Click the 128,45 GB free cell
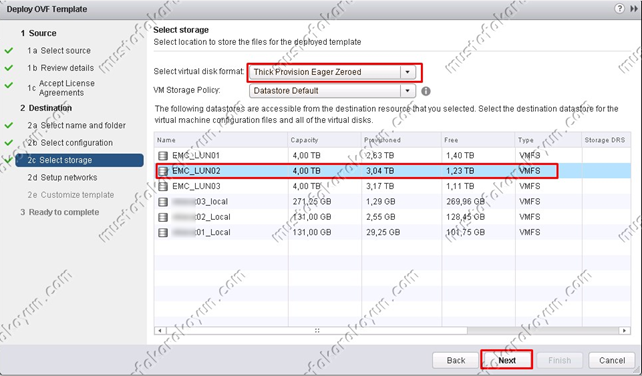642x376 pixels. tap(466, 217)
